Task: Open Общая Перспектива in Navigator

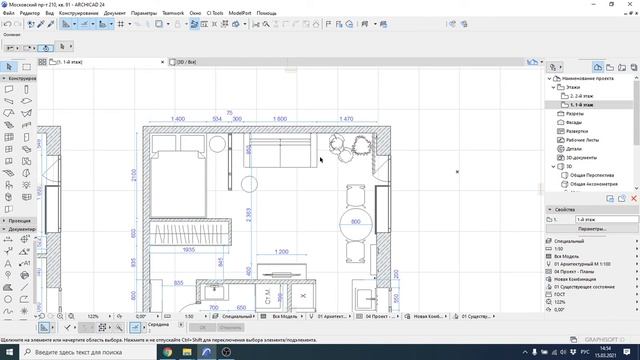Action: [x=591, y=175]
